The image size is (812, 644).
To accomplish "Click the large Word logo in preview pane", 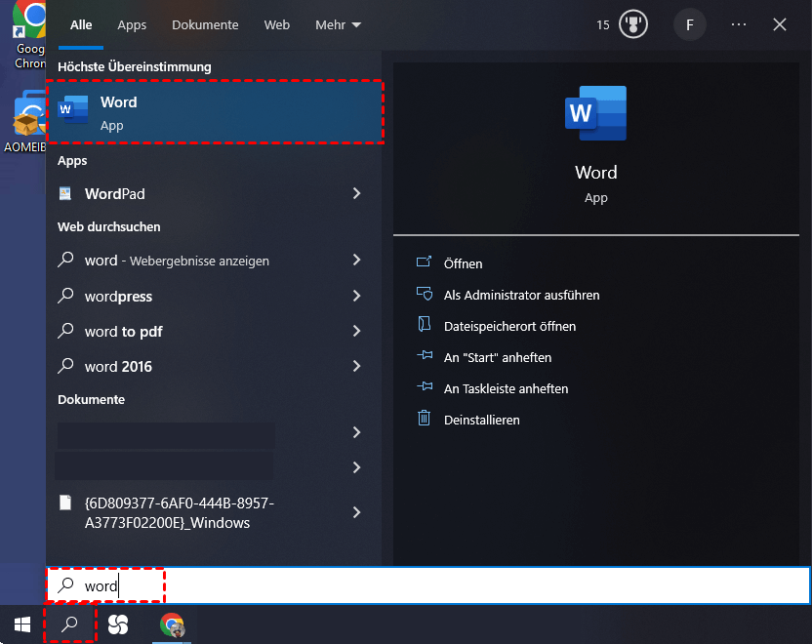I will [x=595, y=113].
